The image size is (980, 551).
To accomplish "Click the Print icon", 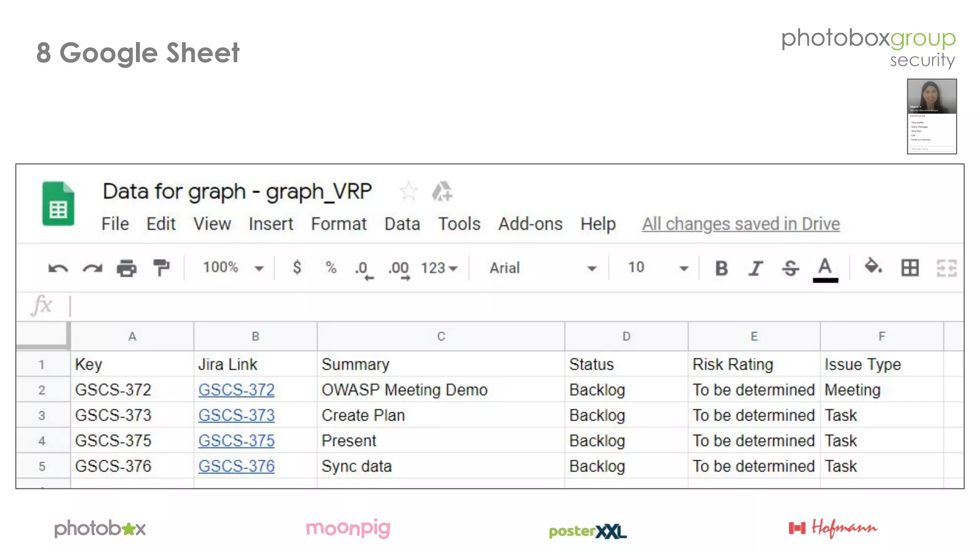I will click(x=127, y=268).
